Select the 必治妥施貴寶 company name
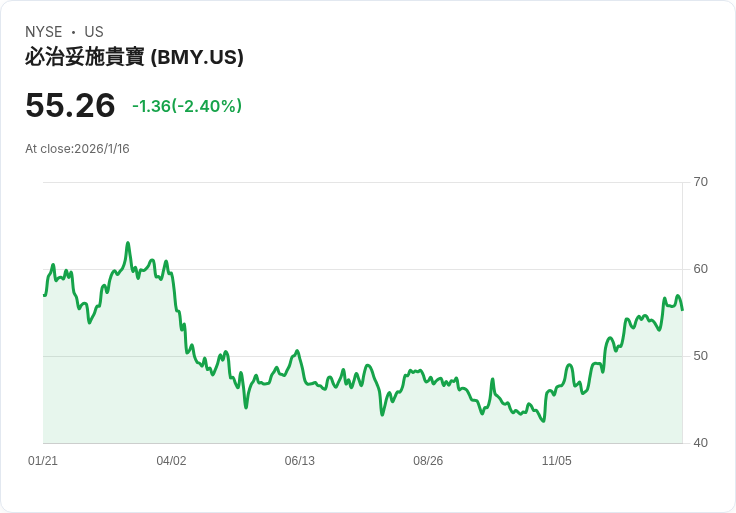 tap(84, 57)
